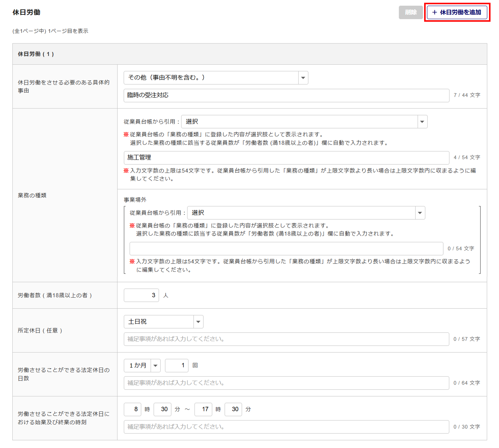Click the end hour field showing 17
The height and width of the screenshot is (448, 499).
point(203,409)
